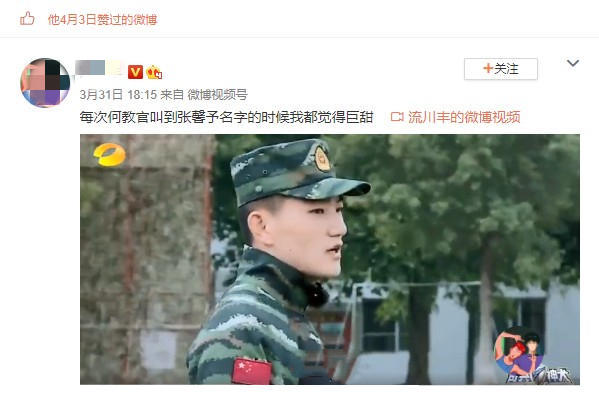Open '流川丰的微博视频' video link
Screen dimensions: 599x407
[464, 117]
